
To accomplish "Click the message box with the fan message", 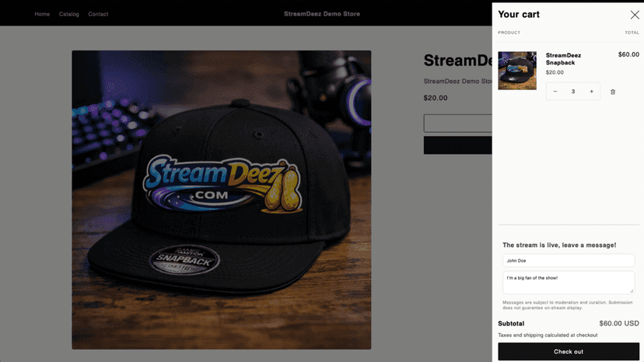I will 569,283.
